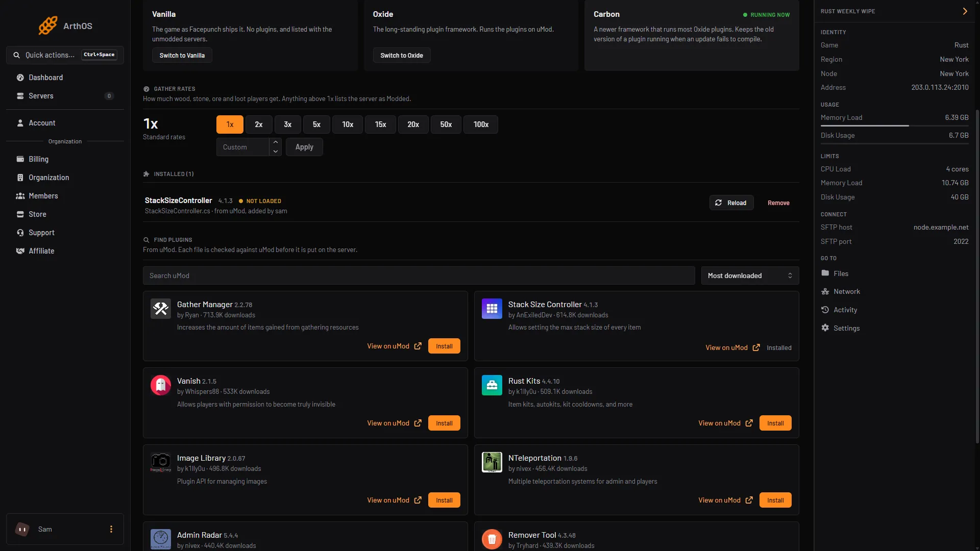The image size is (980, 551).
Task: Reload the StackSizeController plugin
Action: coord(731,203)
